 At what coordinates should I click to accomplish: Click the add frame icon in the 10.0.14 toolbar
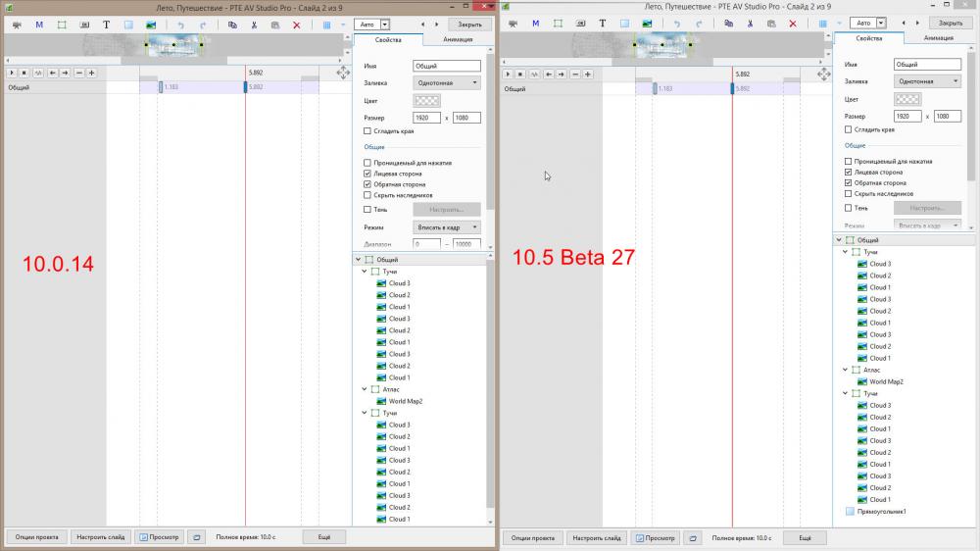click(62, 24)
